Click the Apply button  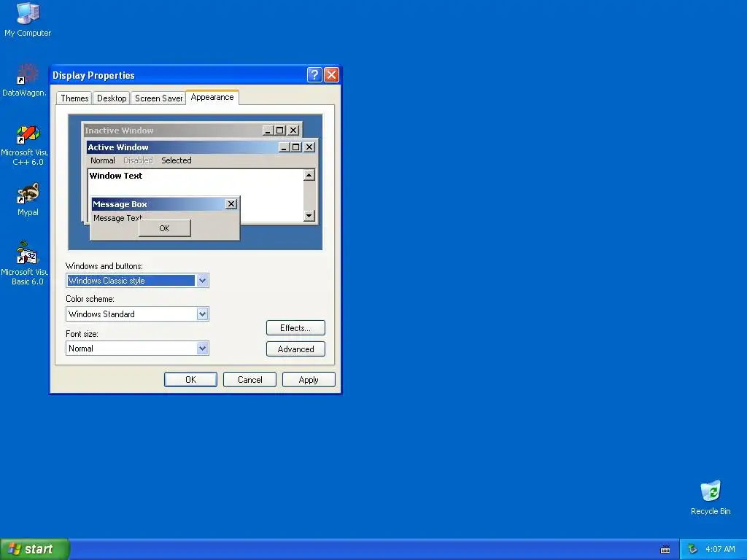click(x=309, y=379)
